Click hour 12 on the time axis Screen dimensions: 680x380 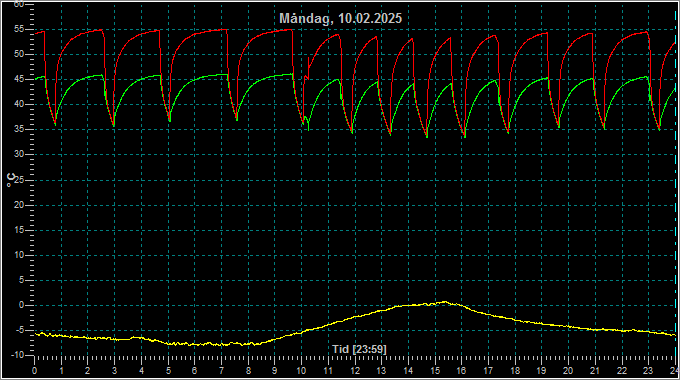click(355, 371)
